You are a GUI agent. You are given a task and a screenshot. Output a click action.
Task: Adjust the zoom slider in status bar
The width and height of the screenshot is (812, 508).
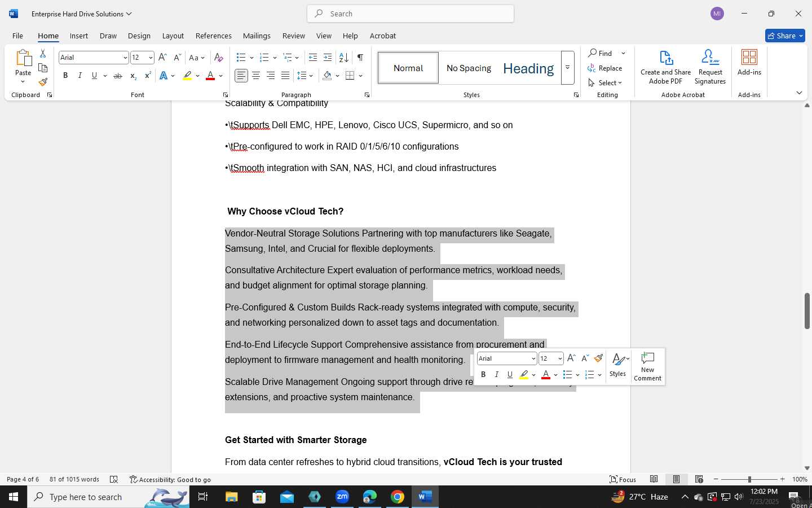pos(749,479)
